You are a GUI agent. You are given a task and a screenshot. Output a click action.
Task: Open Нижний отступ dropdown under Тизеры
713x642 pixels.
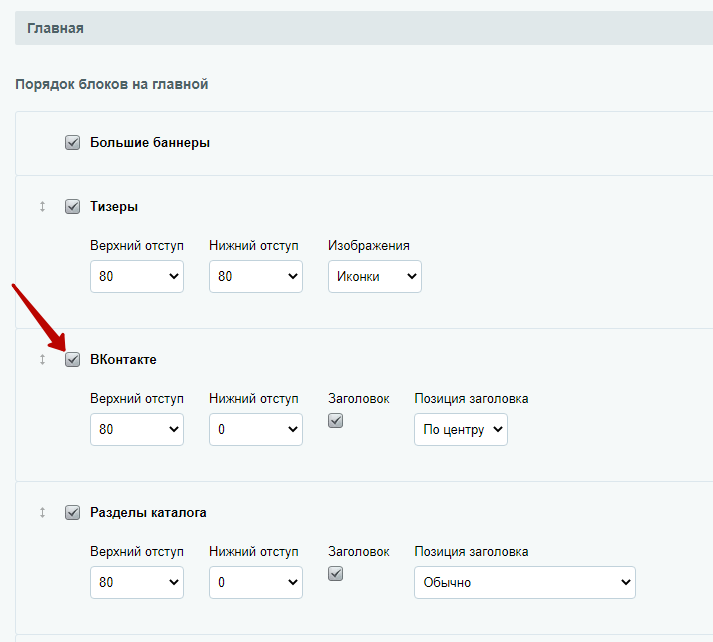click(x=256, y=276)
